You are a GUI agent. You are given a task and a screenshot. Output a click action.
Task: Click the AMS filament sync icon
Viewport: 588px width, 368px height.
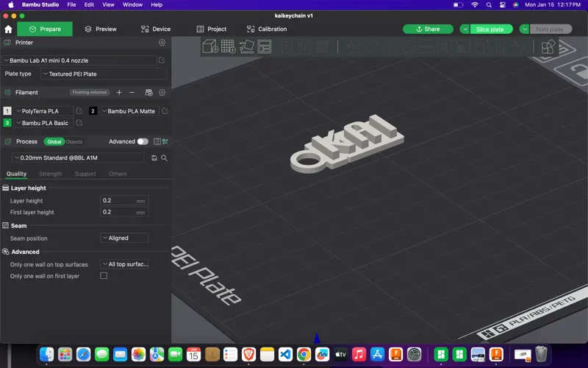click(149, 93)
